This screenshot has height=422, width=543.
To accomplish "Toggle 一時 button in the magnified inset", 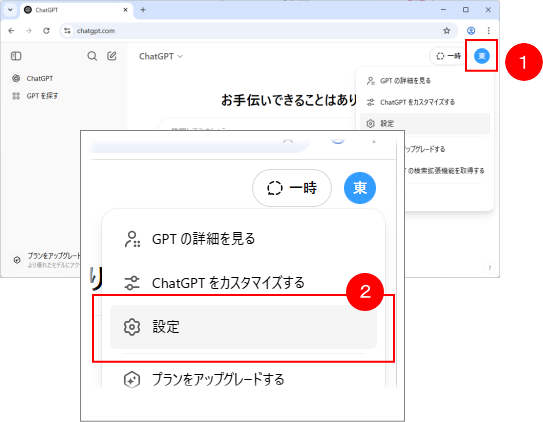I will [x=292, y=188].
